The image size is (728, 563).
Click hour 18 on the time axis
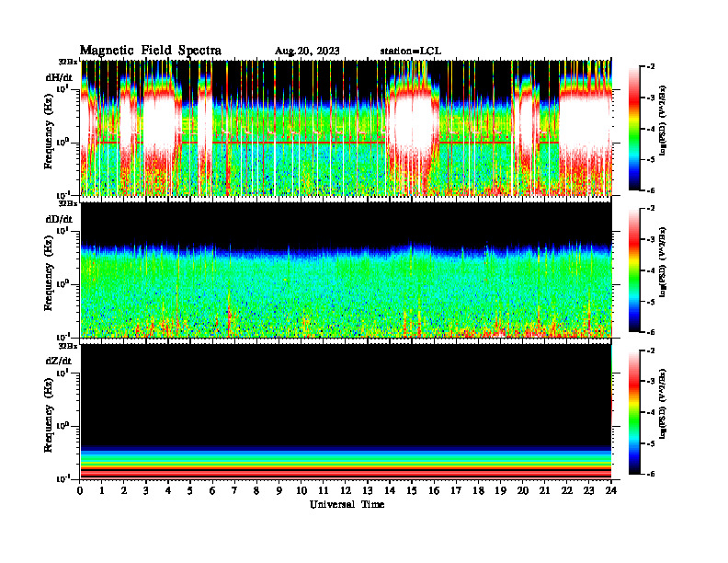point(478,490)
